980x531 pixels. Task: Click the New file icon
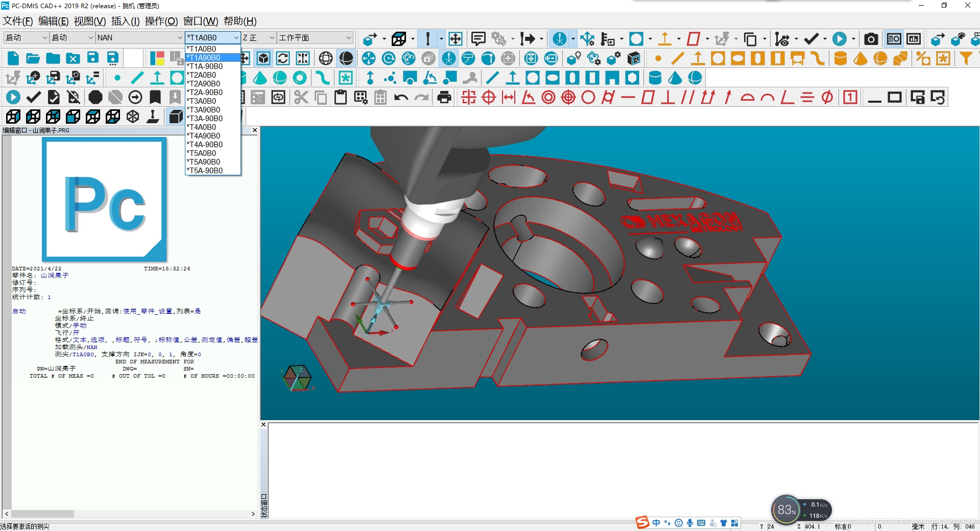coord(13,58)
